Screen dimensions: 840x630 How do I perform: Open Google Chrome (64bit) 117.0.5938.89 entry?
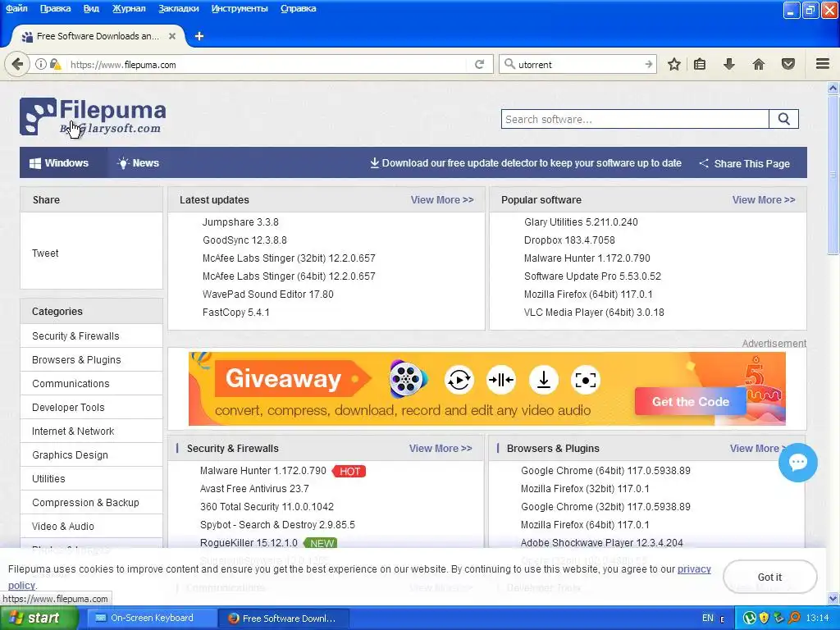click(605, 470)
